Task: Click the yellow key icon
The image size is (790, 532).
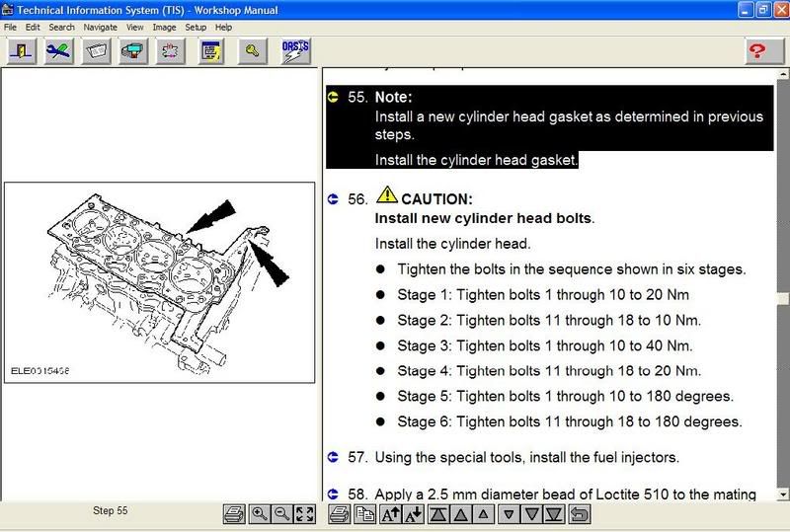Action: [253, 51]
